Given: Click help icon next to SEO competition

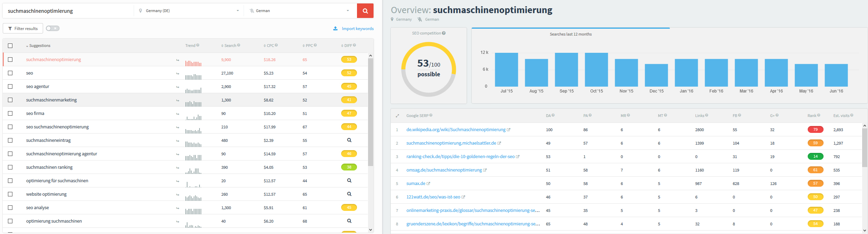Looking at the screenshot, I should (x=444, y=33).
